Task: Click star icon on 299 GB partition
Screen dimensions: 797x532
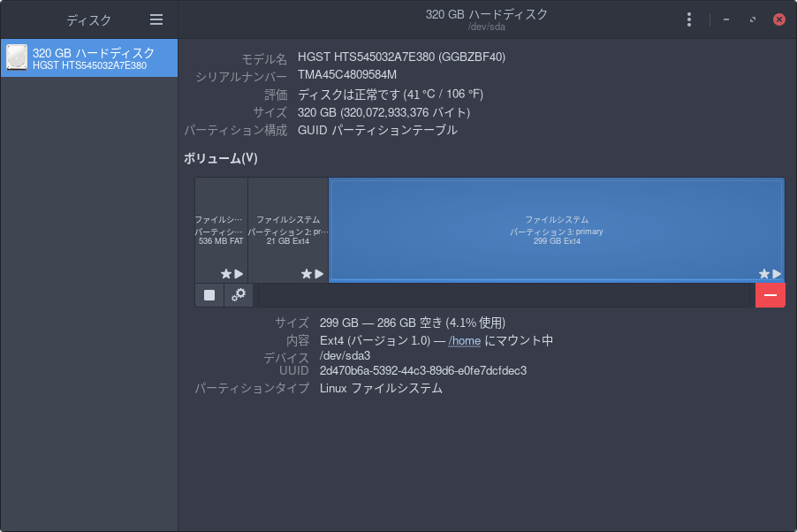Action: (x=763, y=274)
